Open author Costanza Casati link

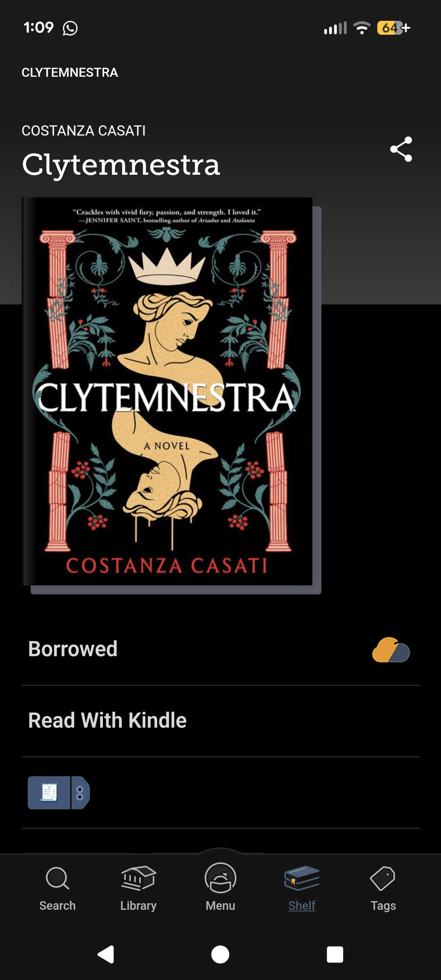pos(84,131)
